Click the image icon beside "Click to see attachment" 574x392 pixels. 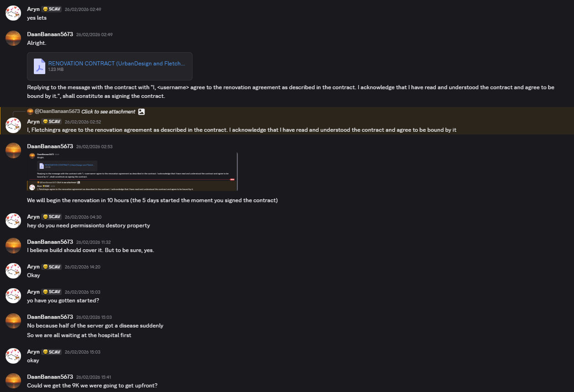141,112
